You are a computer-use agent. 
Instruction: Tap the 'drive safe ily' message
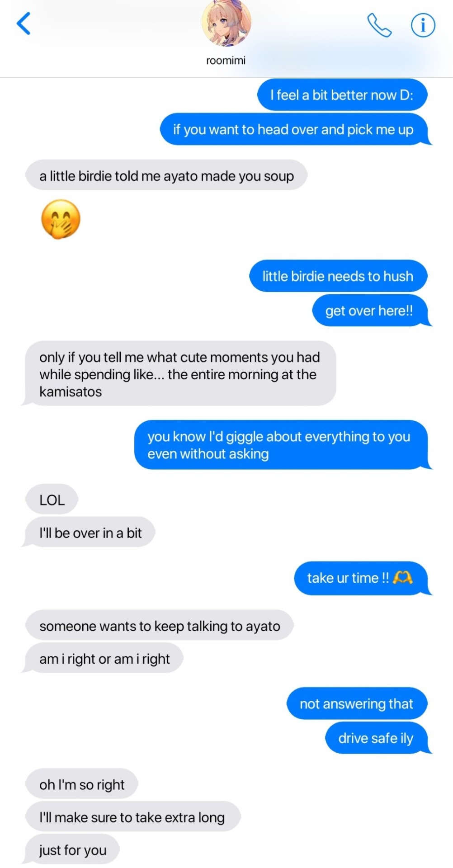(377, 738)
